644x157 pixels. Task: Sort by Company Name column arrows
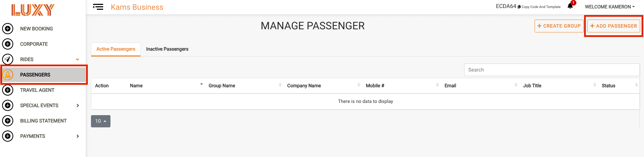pyautogui.click(x=359, y=85)
